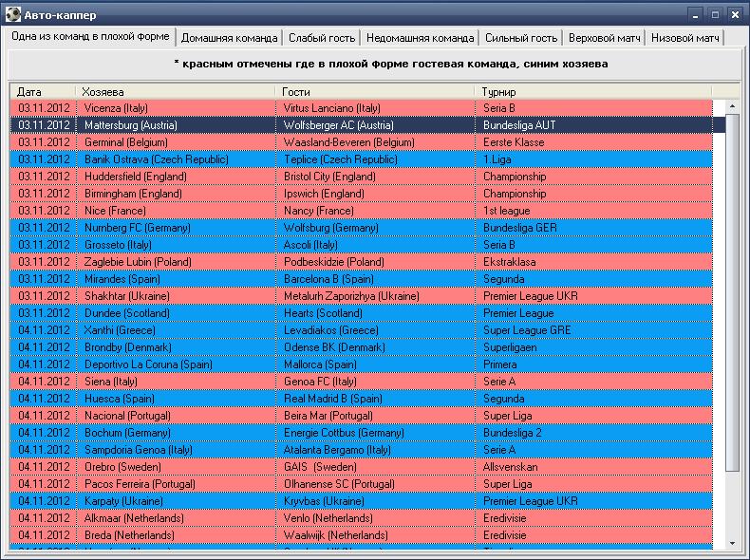Select Nice (France) row
This screenshot has width=750, height=560.
pyautogui.click(x=361, y=211)
